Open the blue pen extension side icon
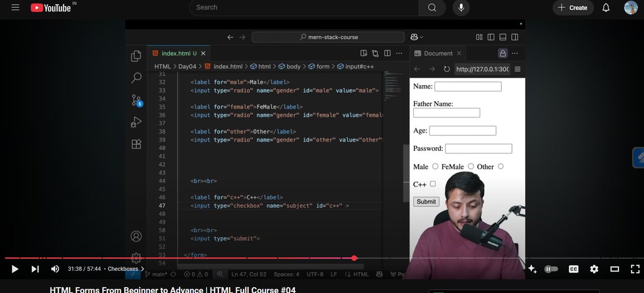The image size is (644, 293). (639, 158)
